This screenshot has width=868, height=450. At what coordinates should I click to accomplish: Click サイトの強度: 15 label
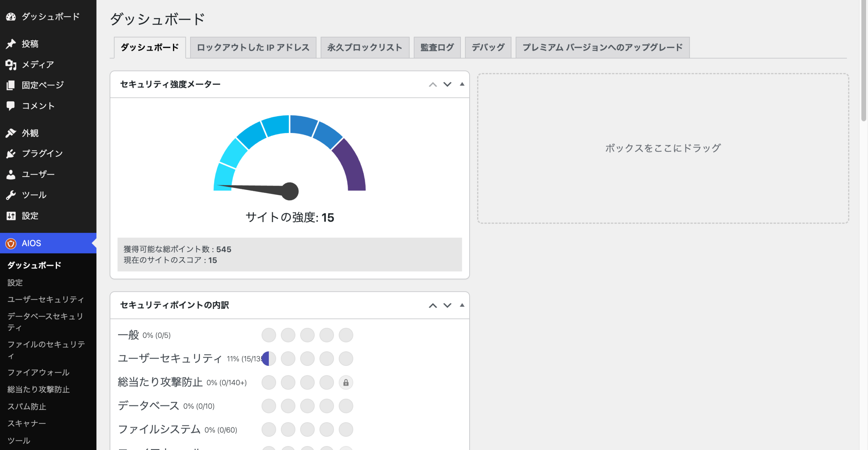point(290,218)
